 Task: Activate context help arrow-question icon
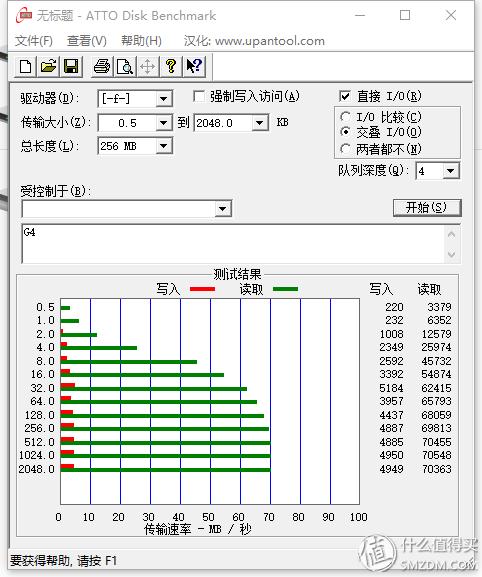[x=194, y=67]
